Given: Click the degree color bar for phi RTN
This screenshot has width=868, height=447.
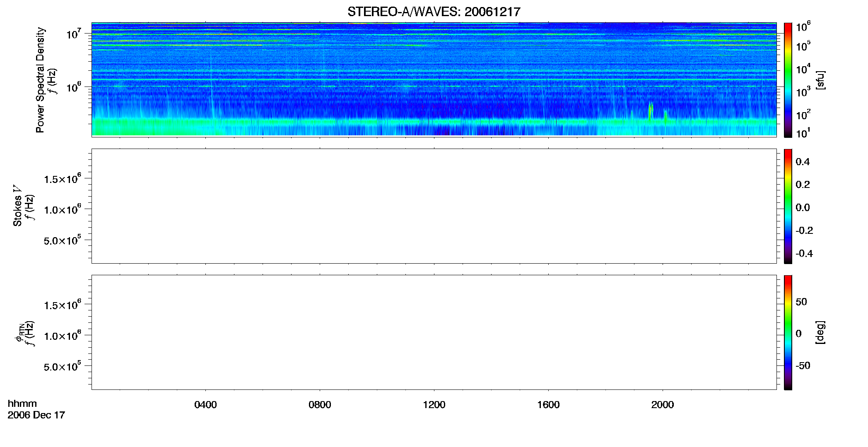Looking at the screenshot, I should click(x=788, y=332).
